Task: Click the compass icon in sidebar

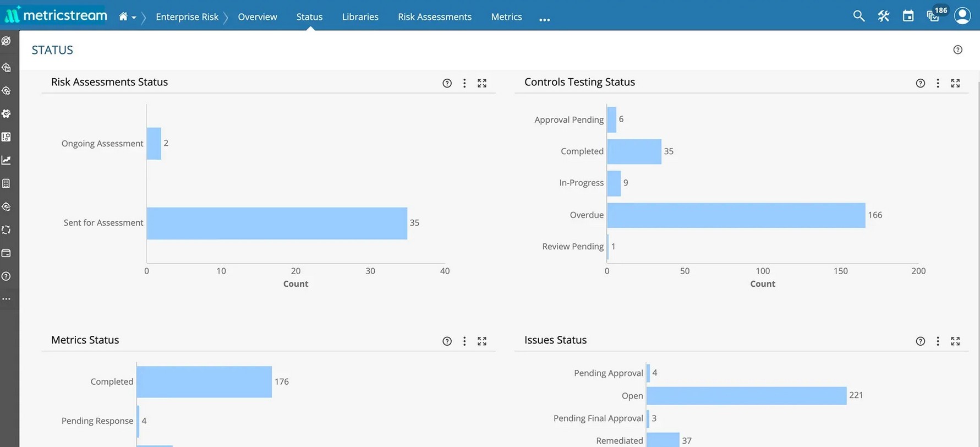Action: point(7,41)
